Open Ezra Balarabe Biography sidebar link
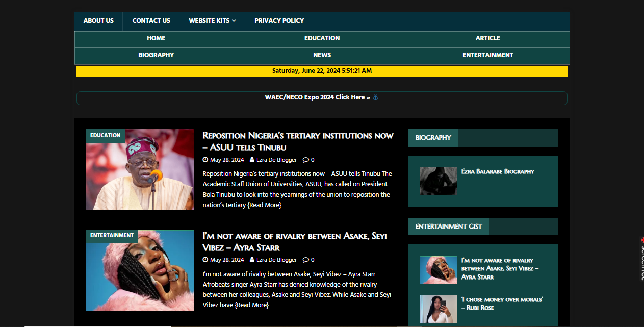Image resolution: width=644 pixels, height=327 pixels. click(x=497, y=171)
